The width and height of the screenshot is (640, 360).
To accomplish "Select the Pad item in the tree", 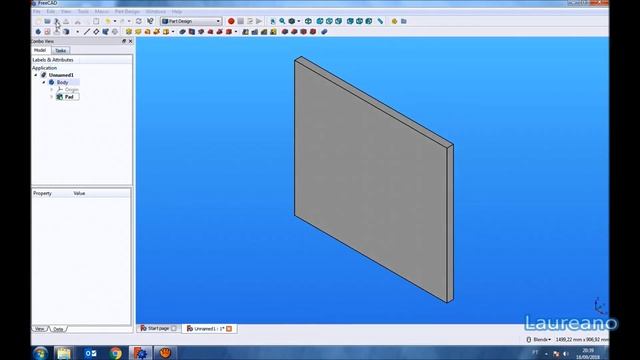I will point(69,97).
